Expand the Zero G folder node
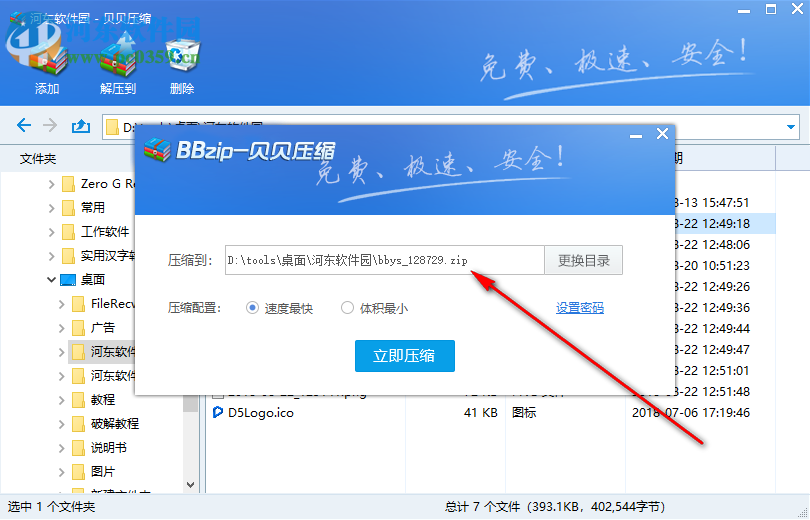Screen dimensions: 810x520 [x=51, y=184]
